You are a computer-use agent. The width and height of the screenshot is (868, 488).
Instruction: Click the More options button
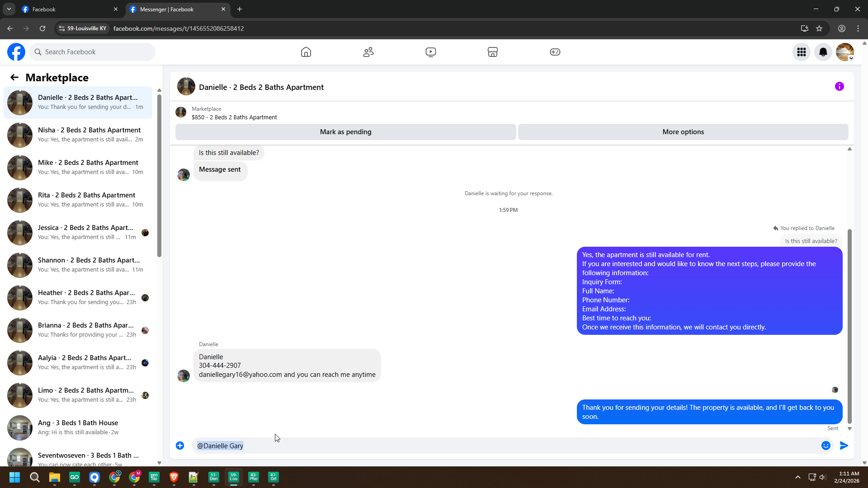click(x=683, y=132)
